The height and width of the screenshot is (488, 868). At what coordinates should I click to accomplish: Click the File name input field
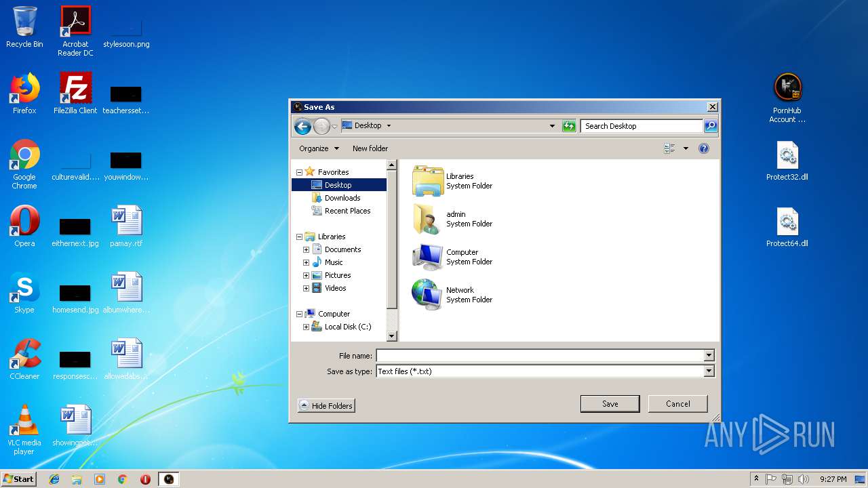[540, 356]
